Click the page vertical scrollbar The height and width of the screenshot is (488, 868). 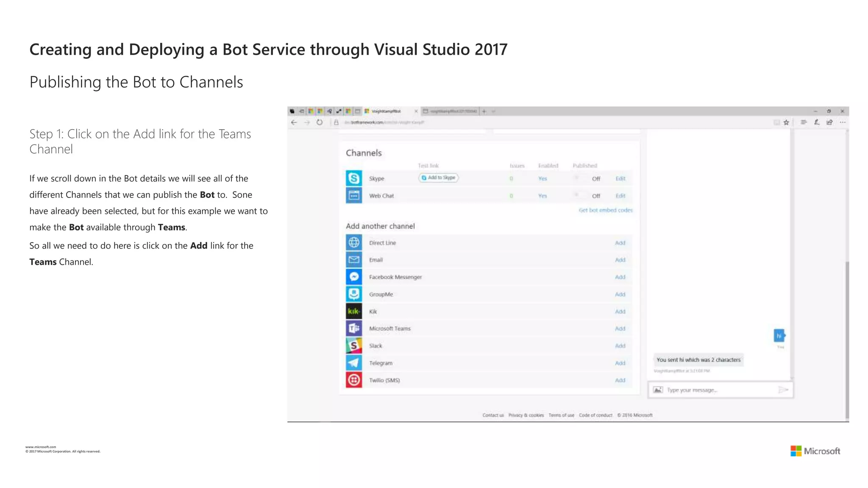847,339
